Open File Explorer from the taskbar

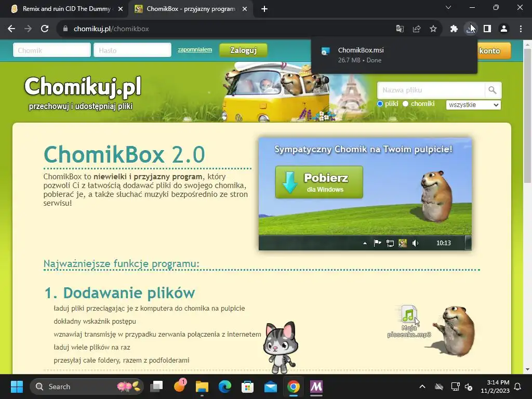[x=202, y=387]
